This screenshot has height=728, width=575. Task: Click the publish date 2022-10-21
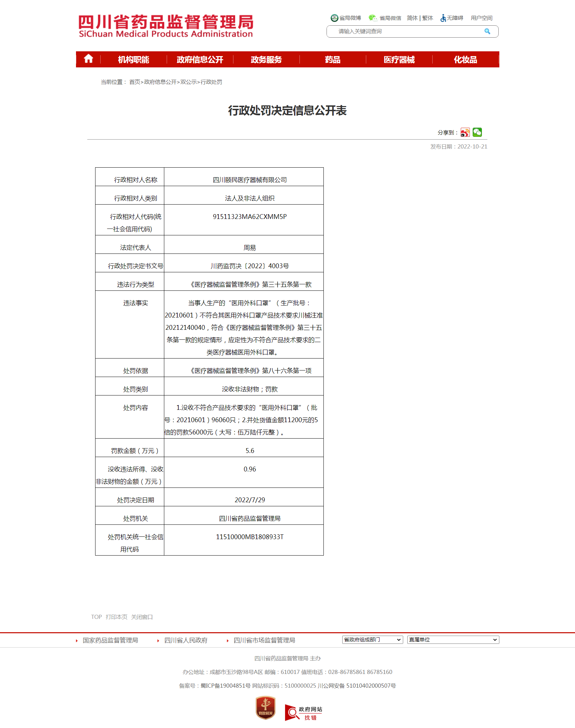click(472, 146)
